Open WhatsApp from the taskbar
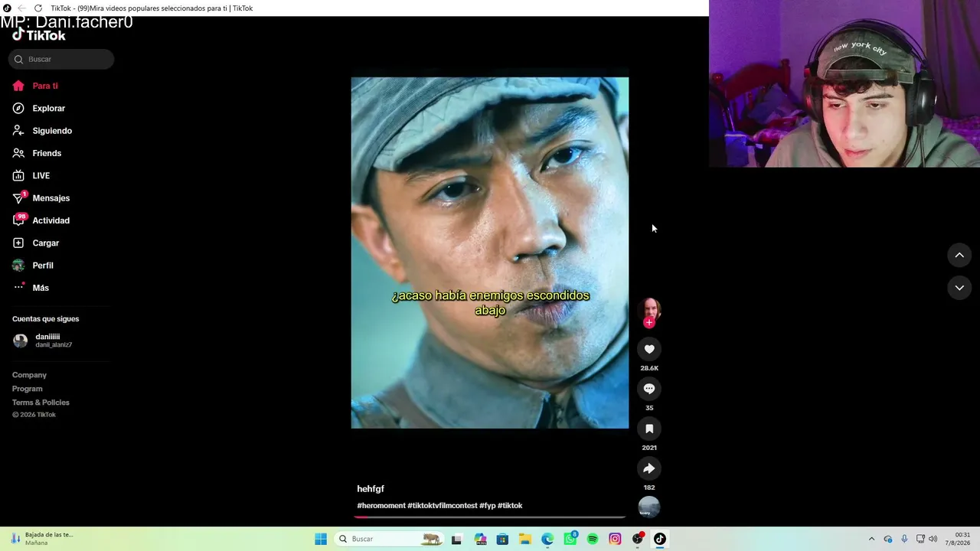 [x=570, y=539]
